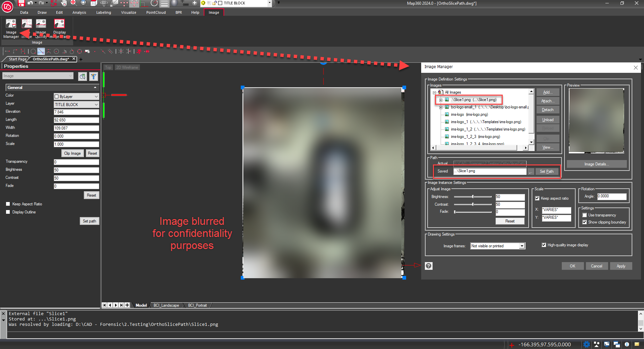Viewport: 644px width, 349px height.
Task: Enable Use transparency checkbox
Action: pos(585,215)
